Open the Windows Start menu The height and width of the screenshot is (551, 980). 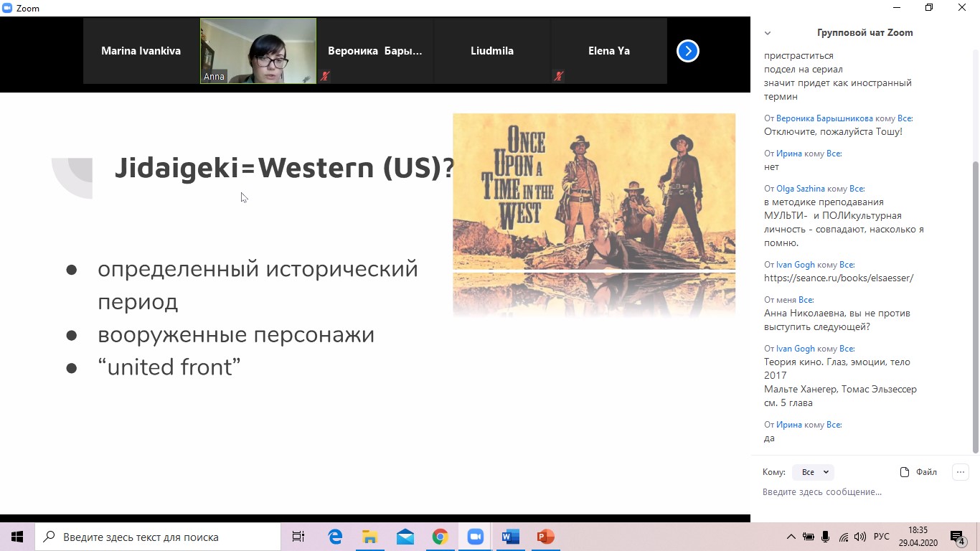point(17,537)
